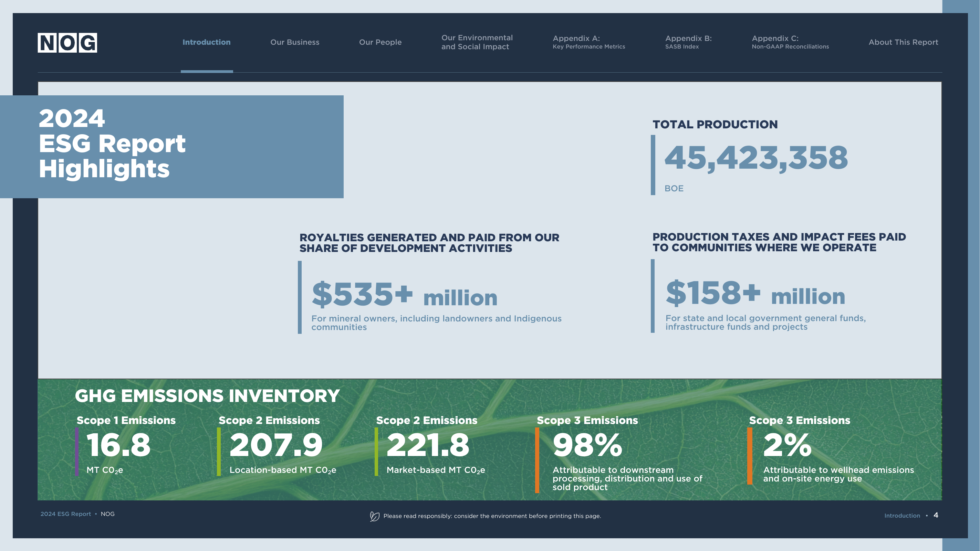Open Appendix C: Non-GAAP Reconciliations
The image size is (980, 551).
[x=790, y=42]
